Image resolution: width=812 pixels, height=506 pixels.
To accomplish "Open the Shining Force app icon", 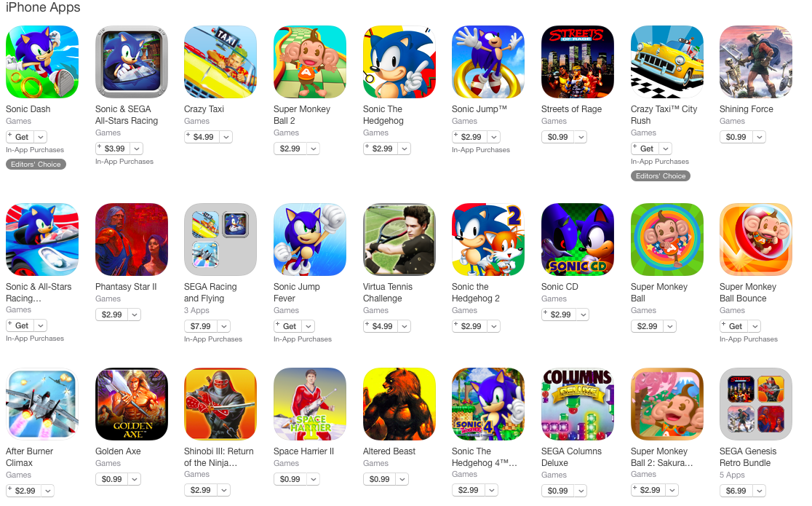I will tap(755, 62).
